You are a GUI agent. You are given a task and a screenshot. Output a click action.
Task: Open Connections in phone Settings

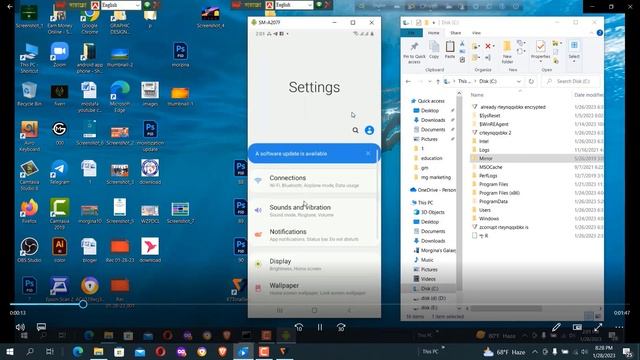(314, 181)
